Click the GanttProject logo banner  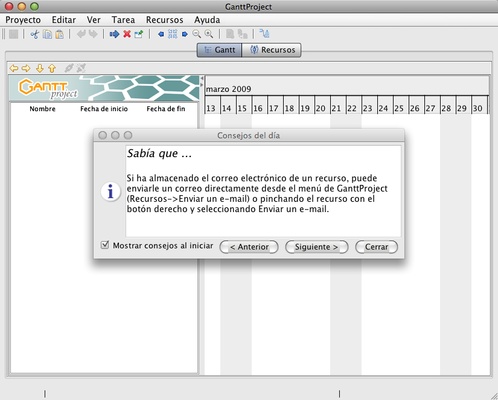click(104, 88)
